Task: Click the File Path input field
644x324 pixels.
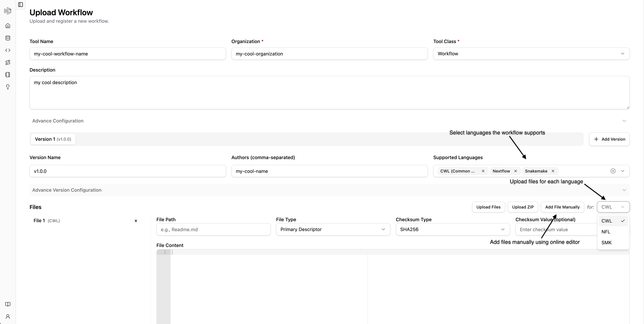Action: (213, 229)
